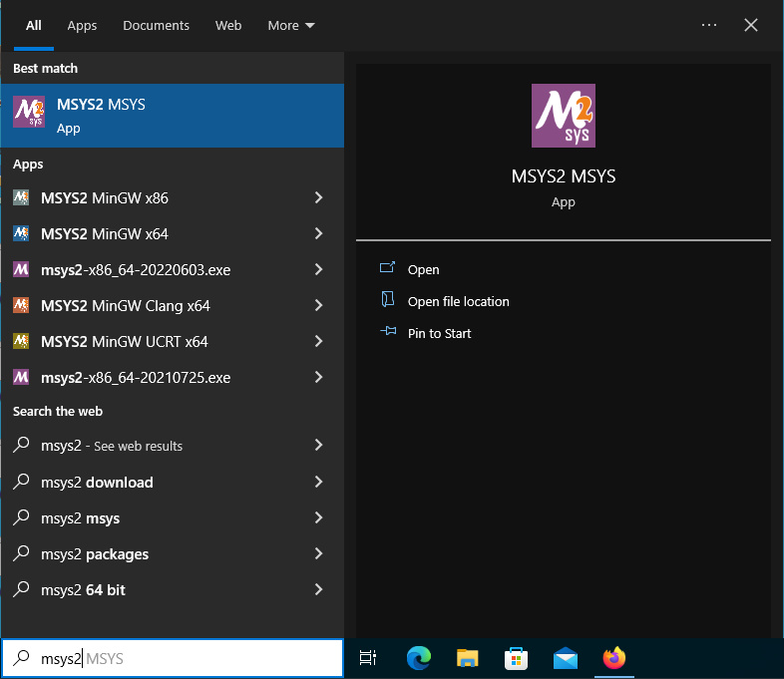Image resolution: width=784 pixels, height=679 pixels.
Task: Click the Pin to Start pin icon
Action: (388, 331)
